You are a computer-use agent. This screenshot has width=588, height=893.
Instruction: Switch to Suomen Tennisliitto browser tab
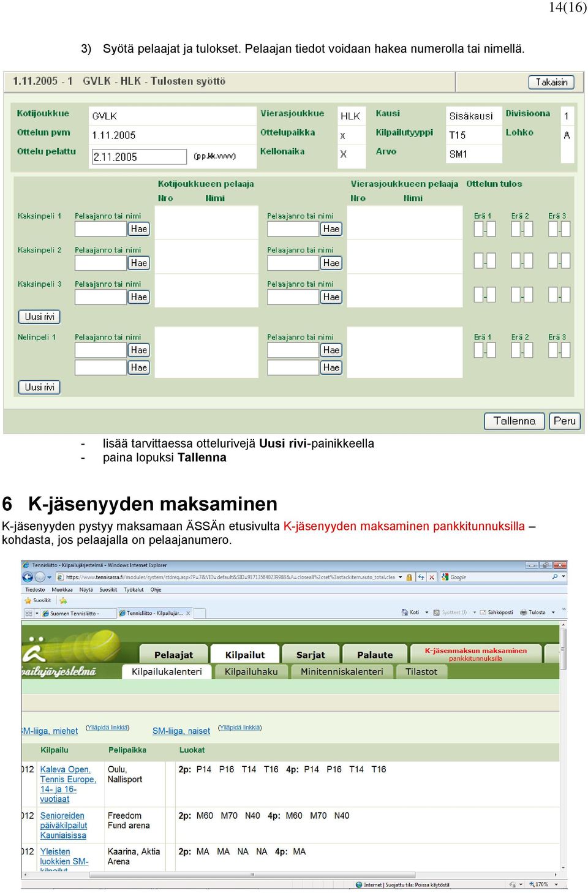(78, 613)
